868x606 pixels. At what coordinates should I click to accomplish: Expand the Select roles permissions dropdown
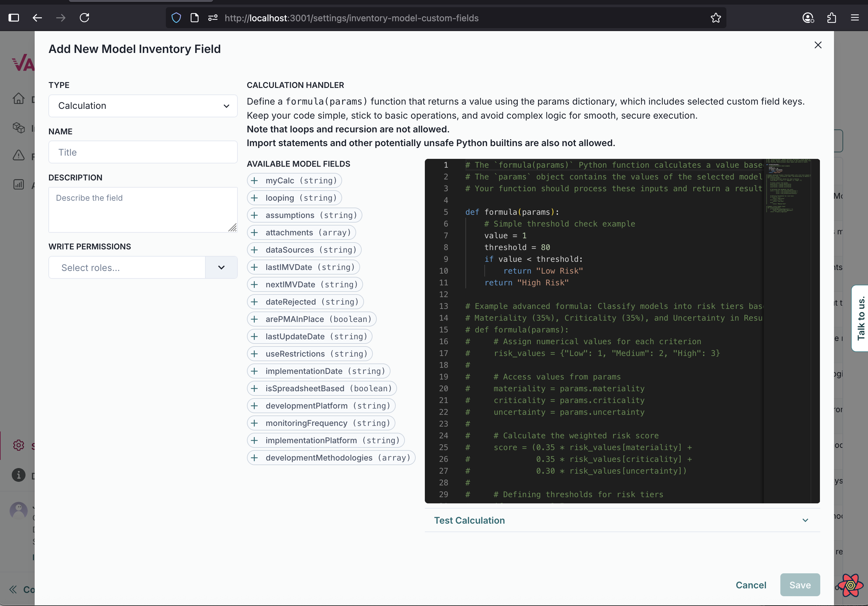pyautogui.click(x=221, y=267)
